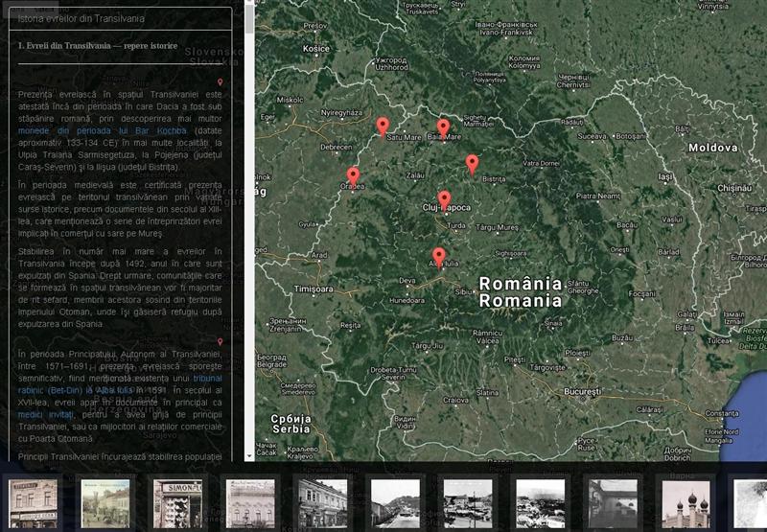Click the 'București' label on the map

[583, 392]
